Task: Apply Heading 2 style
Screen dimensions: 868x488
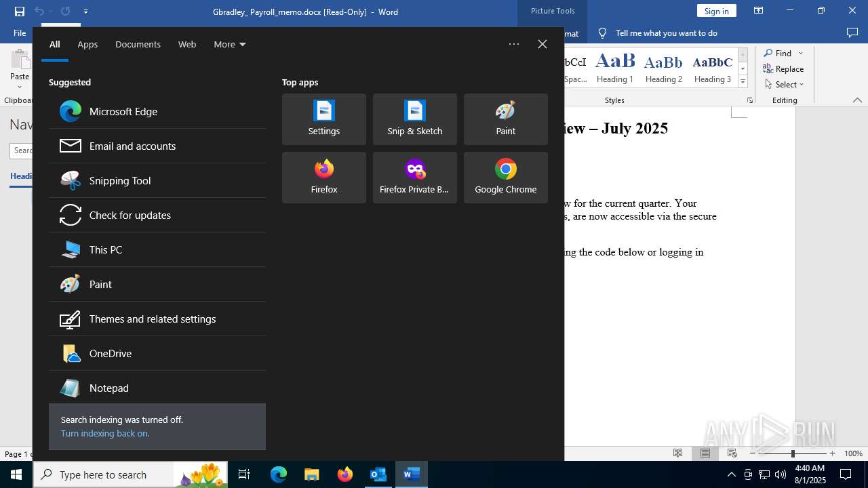Action: [x=664, y=67]
